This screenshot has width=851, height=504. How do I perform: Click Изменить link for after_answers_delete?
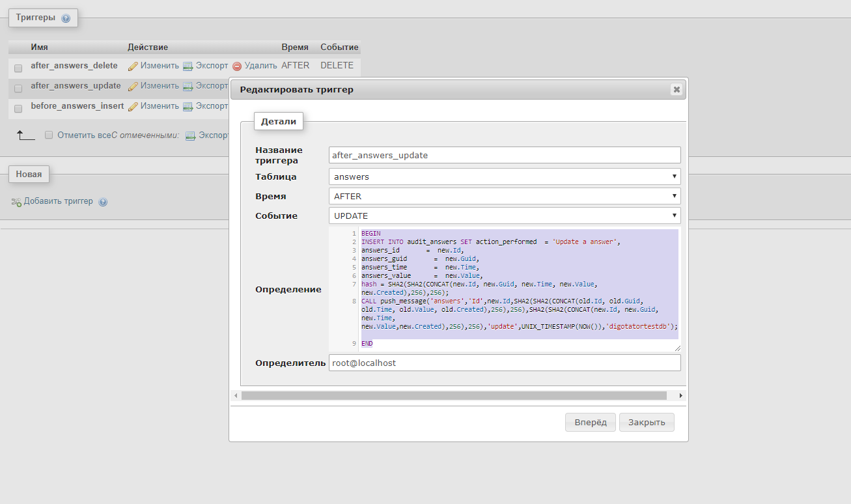(x=160, y=66)
